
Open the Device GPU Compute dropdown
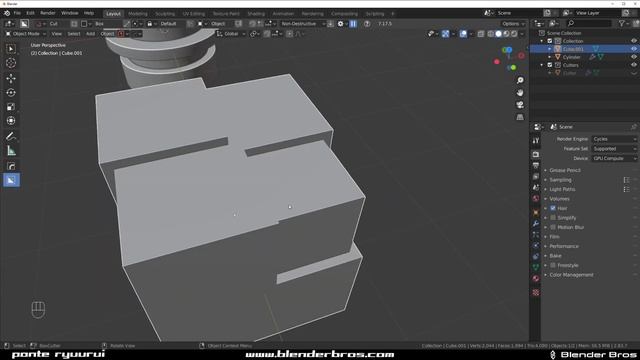point(614,158)
